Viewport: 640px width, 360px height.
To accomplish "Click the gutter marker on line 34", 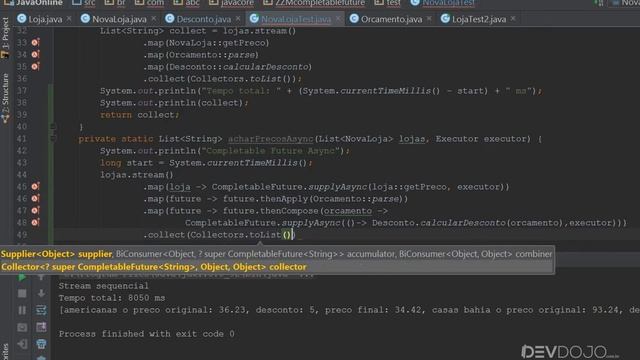I will (36, 54).
